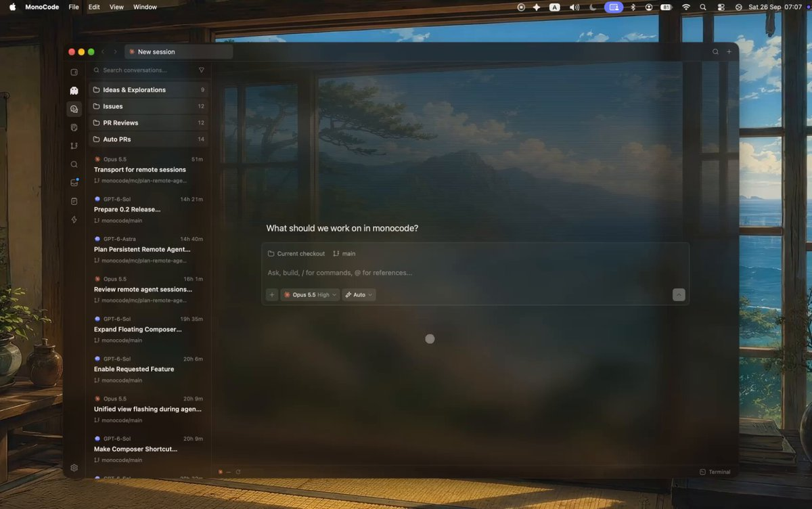Expand the PR Reviews folder

click(x=149, y=123)
